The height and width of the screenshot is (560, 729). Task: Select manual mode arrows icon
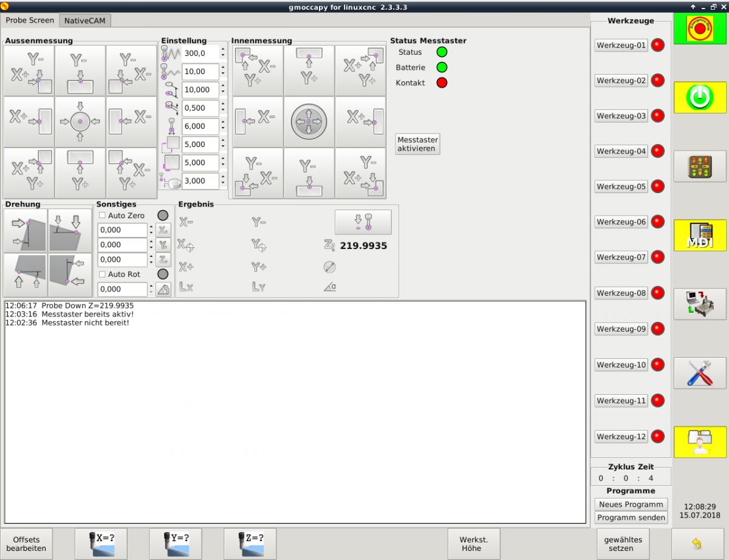click(700, 166)
